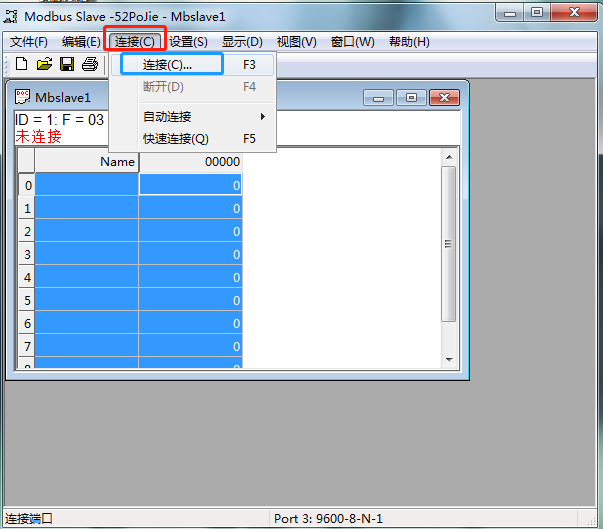Screen dimensions: 603x529
Task: Click the red 未连接 status text
Action: point(38,136)
